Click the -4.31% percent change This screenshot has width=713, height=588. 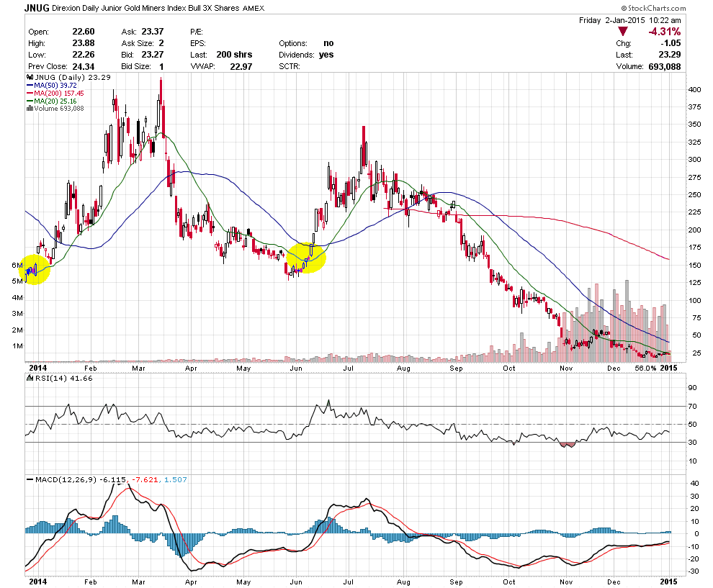(x=664, y=32)
